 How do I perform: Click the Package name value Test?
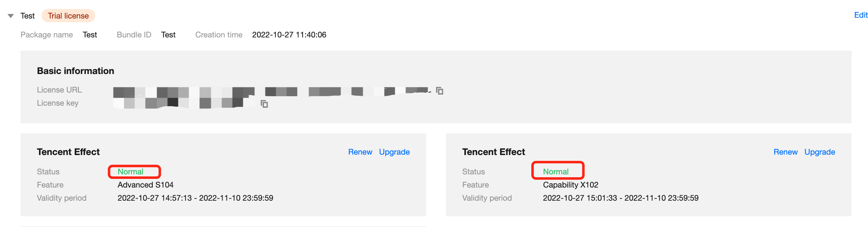pos(90,35)
